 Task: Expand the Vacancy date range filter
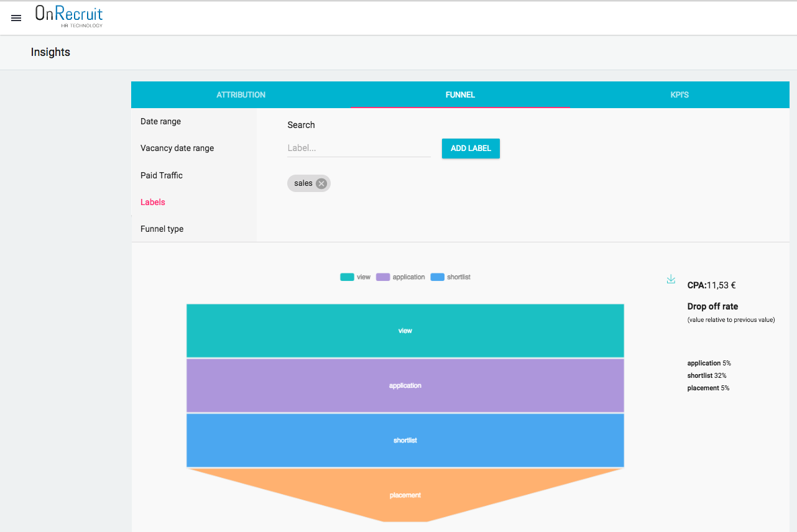click(177, 148)
